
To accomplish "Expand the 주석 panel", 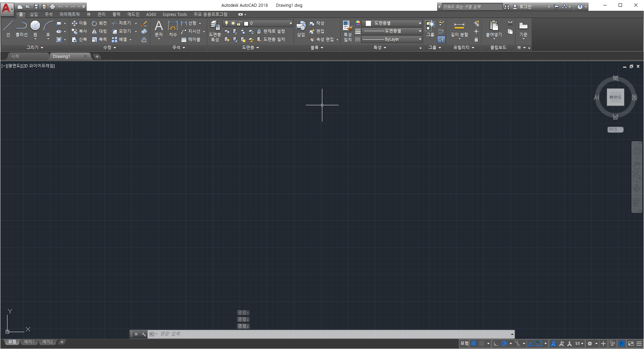I will pos(179,48).
